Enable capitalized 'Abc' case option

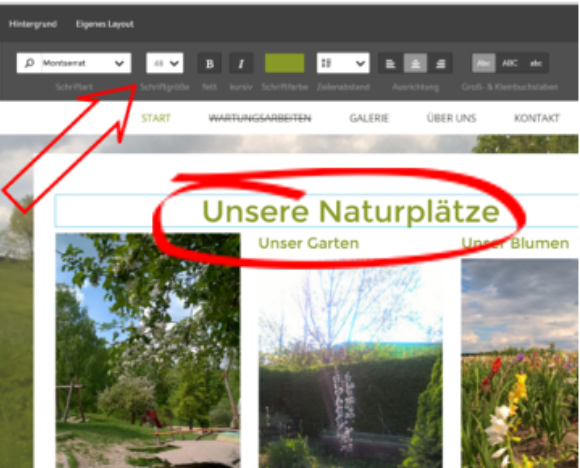[483, 63]
